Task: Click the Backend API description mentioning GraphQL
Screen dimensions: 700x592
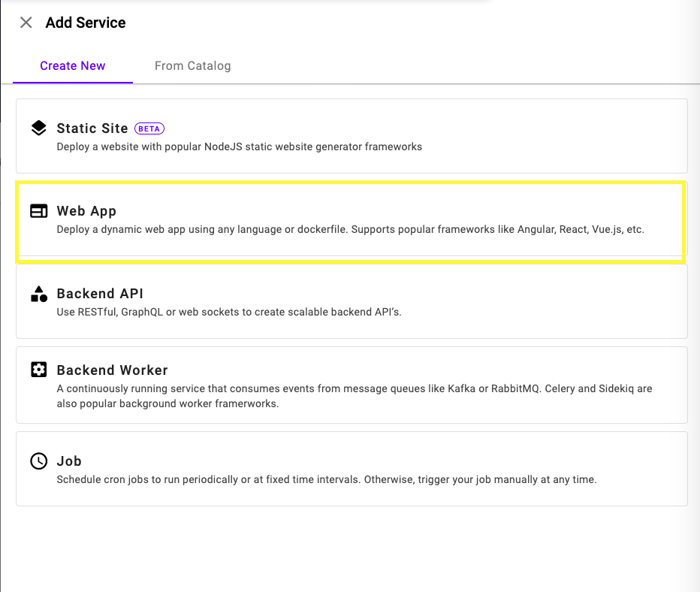Action: 229,312
